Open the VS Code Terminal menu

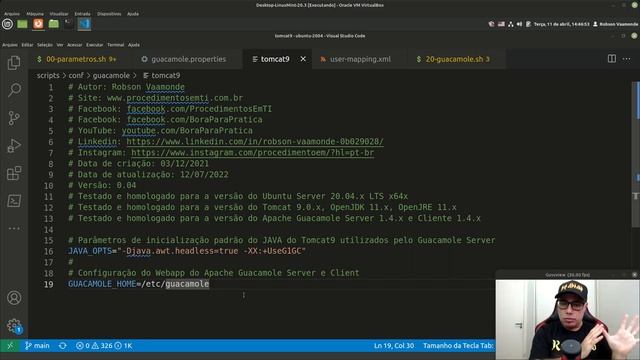point(116,45)
